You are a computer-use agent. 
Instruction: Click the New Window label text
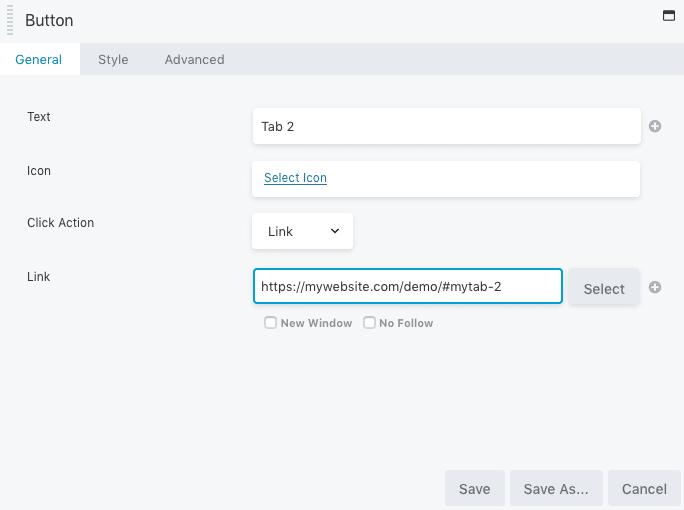[x=316, y=323]
